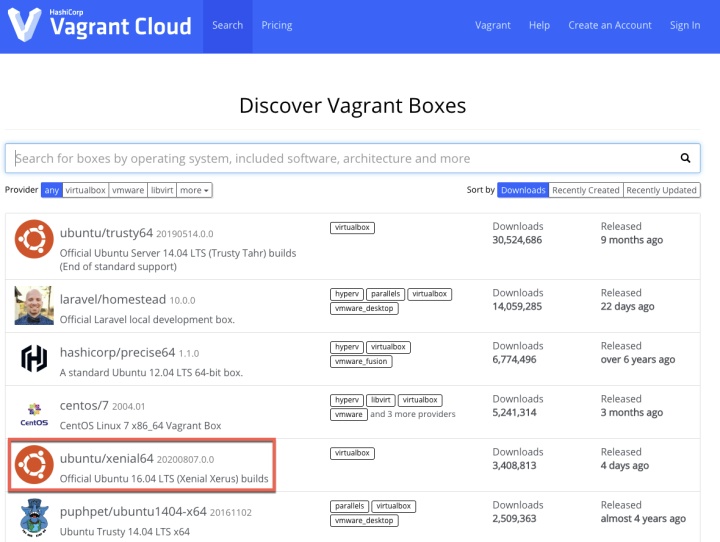Click '4 days ago' release text
The image size is (720, 542).
click(x=624, y=465)
